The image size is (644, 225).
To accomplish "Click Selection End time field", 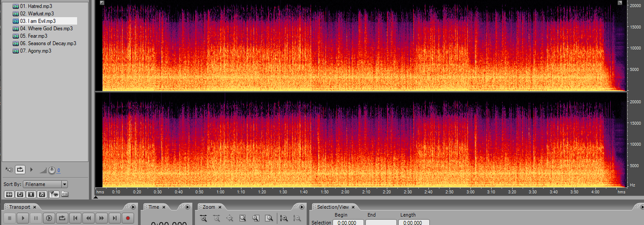I will coord(381,222).
